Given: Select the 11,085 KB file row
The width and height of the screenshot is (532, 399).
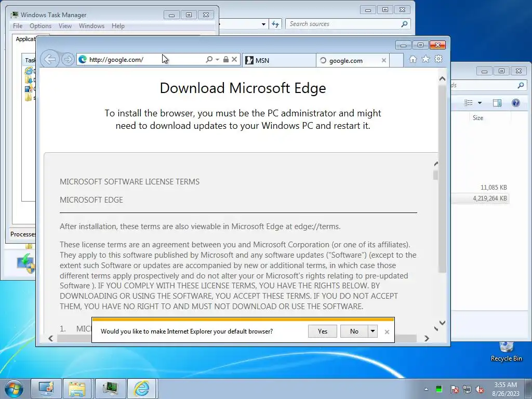Looking at the screenshot, I should (x=480, y=187).
